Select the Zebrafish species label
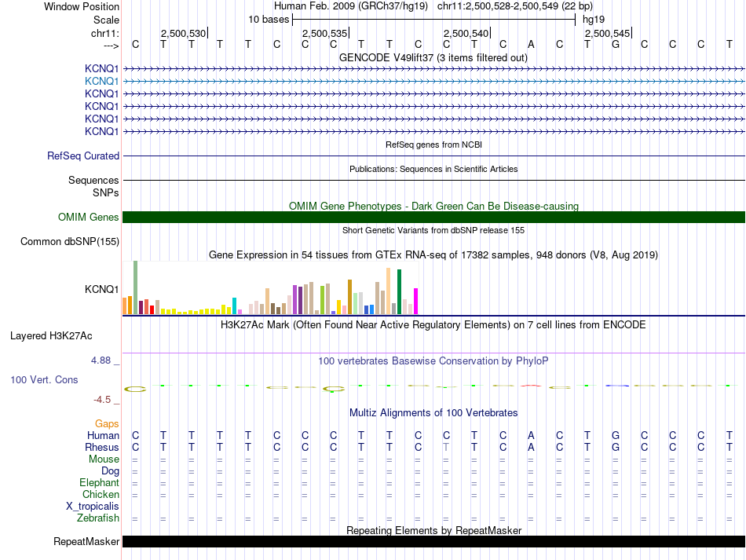This screenshot has width=746, height=560. click(x=98, y=518)
